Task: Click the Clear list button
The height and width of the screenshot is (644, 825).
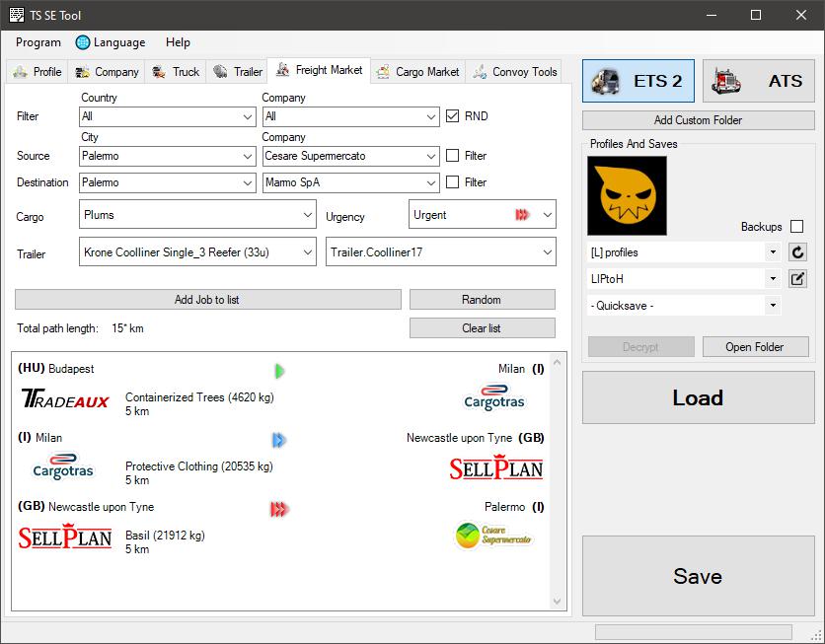Action: coord(482,328)
